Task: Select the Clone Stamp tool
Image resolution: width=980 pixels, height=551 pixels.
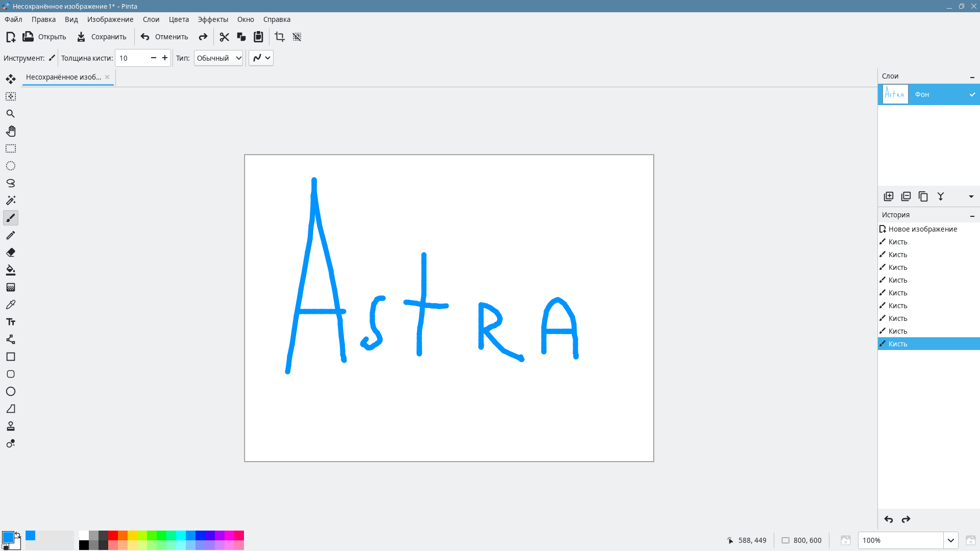Action: click(x=11, y=426)
